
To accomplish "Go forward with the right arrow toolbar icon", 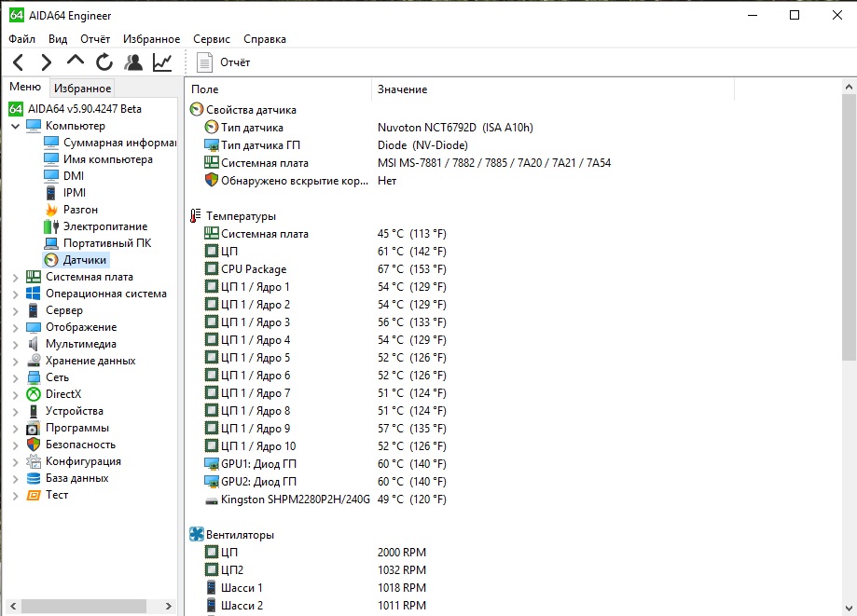I will tap(47, 62).
